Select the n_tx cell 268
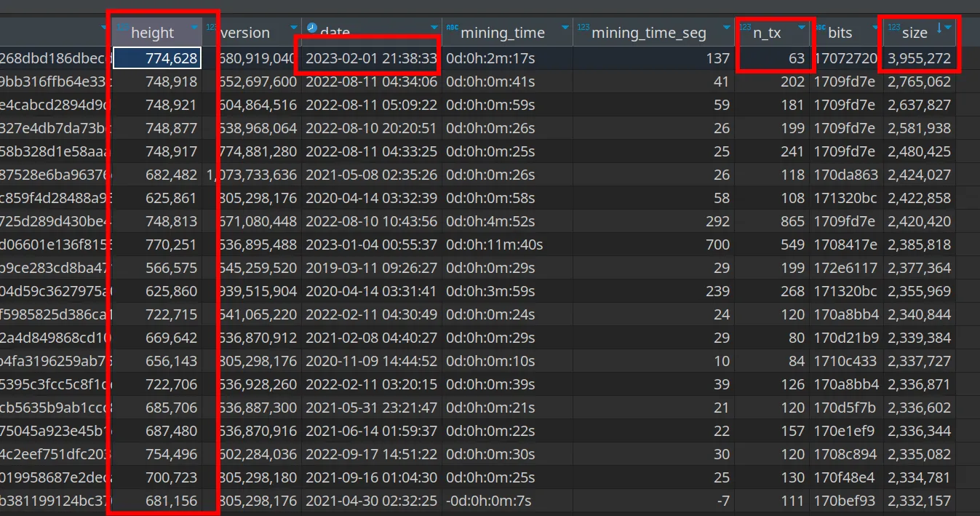Viewport: 980px width, 516px height. pos(772,291)
